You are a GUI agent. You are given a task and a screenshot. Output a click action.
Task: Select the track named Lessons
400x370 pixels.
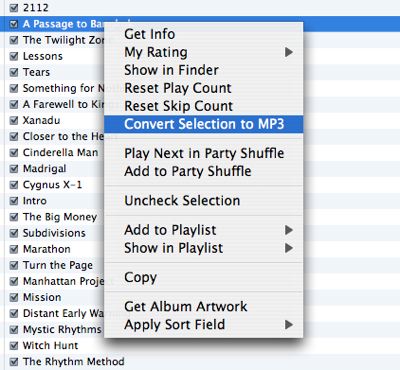click(43, 56)
